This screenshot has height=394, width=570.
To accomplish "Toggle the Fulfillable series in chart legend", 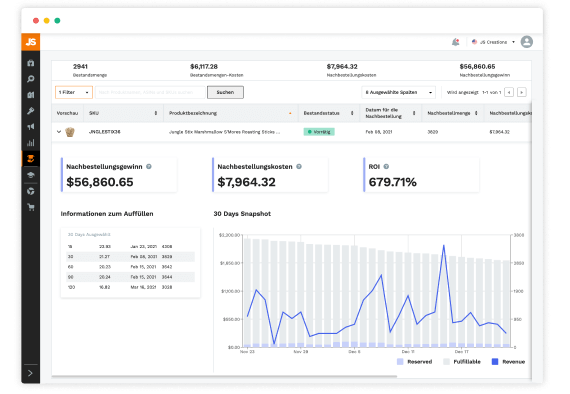I will [462, 362].
